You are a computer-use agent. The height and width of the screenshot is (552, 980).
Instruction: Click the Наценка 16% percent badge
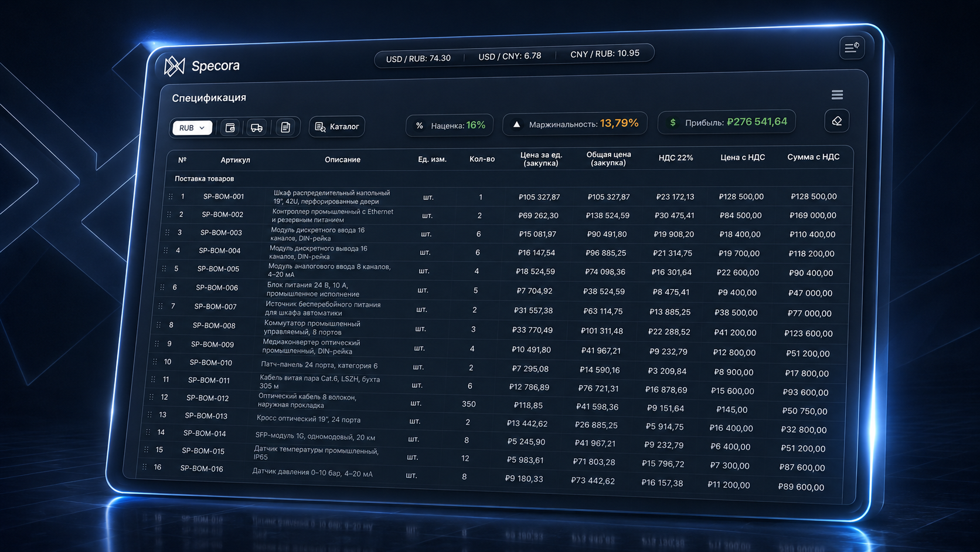(450, 125)
